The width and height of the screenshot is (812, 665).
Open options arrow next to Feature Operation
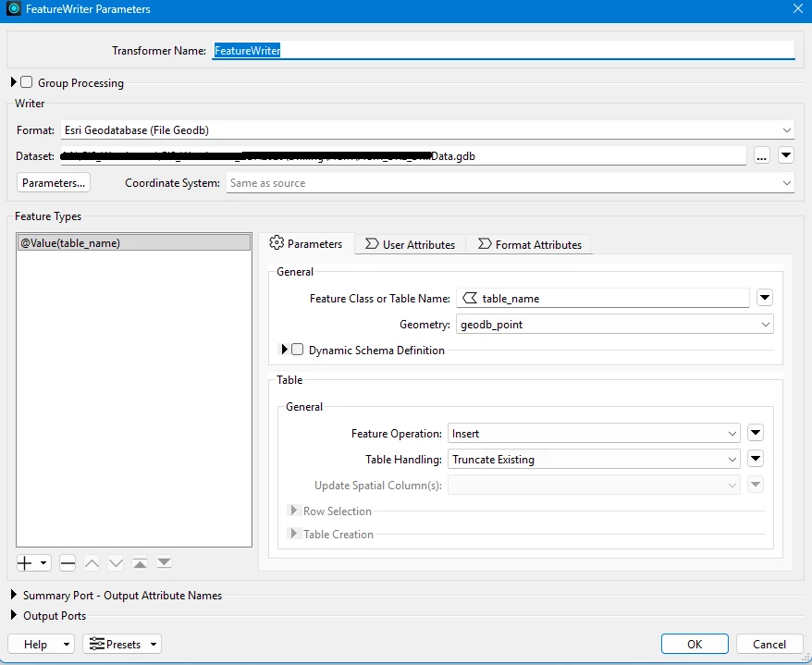click(756, 433)
